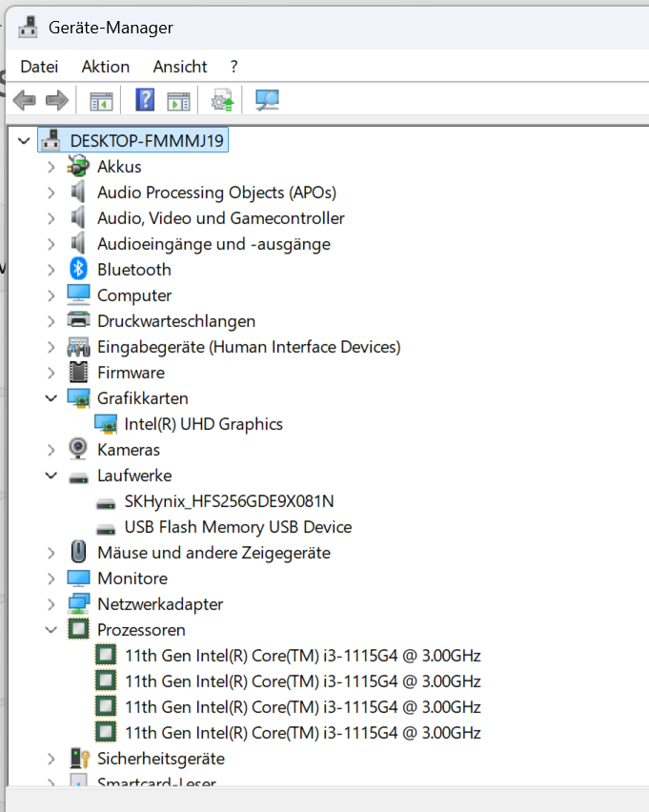
Task: Select Intel(R) UHD Graphics device
Action: click(204, 424)
